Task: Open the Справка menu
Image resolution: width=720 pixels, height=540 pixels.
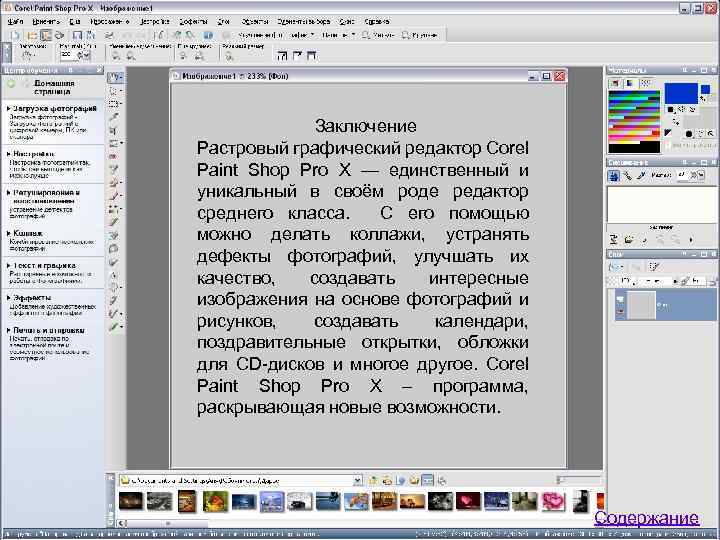Action: (x=377, y=20)
